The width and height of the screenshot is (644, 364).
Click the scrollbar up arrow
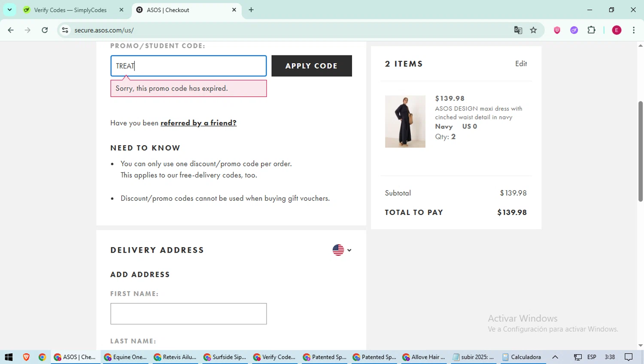pyautogui.click(x=641, y=45)
